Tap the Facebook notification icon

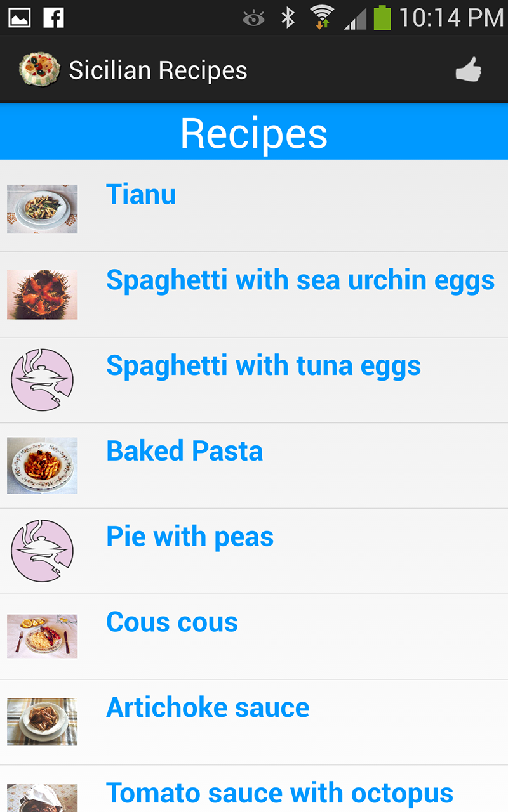pyautogui.click(x=54, y=18)
